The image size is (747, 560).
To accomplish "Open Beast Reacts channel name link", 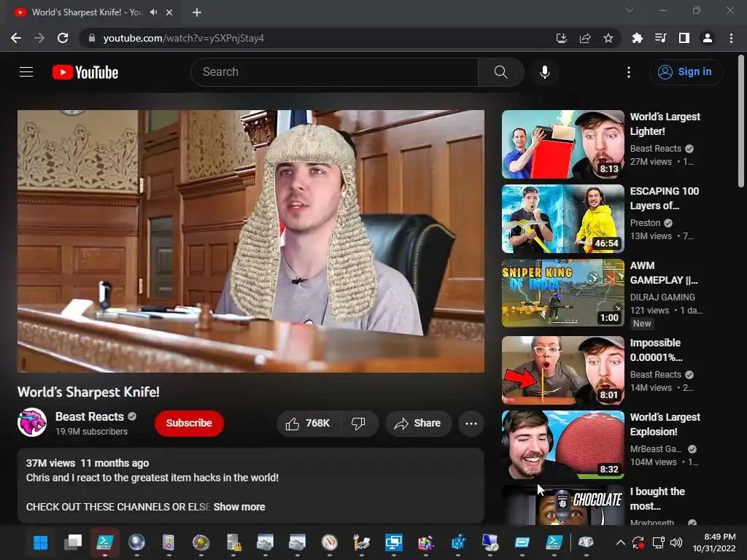I will coord(90,416).
